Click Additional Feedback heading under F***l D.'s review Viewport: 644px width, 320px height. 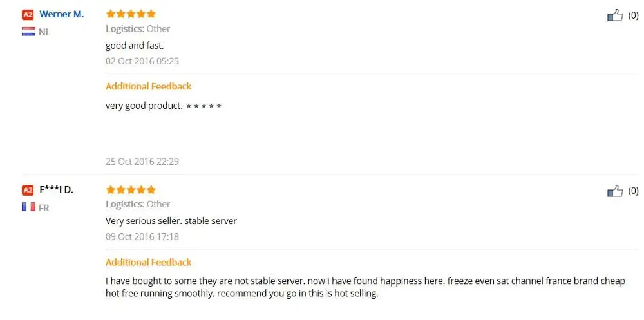coord(148,262)
